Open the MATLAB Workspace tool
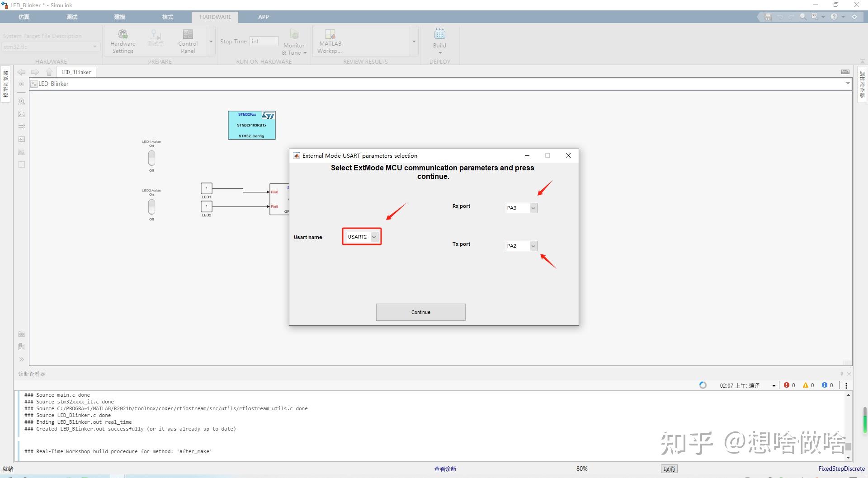Screen dimensions: 868x478 pos(330,41)
